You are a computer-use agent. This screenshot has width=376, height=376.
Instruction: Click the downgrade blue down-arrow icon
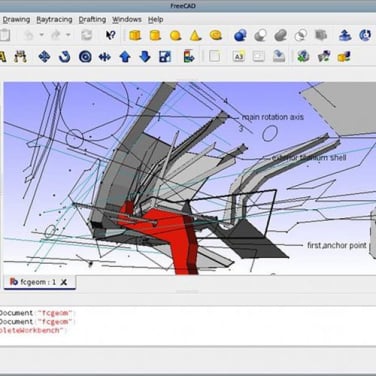pyautogui.click(x=145, y=57)
